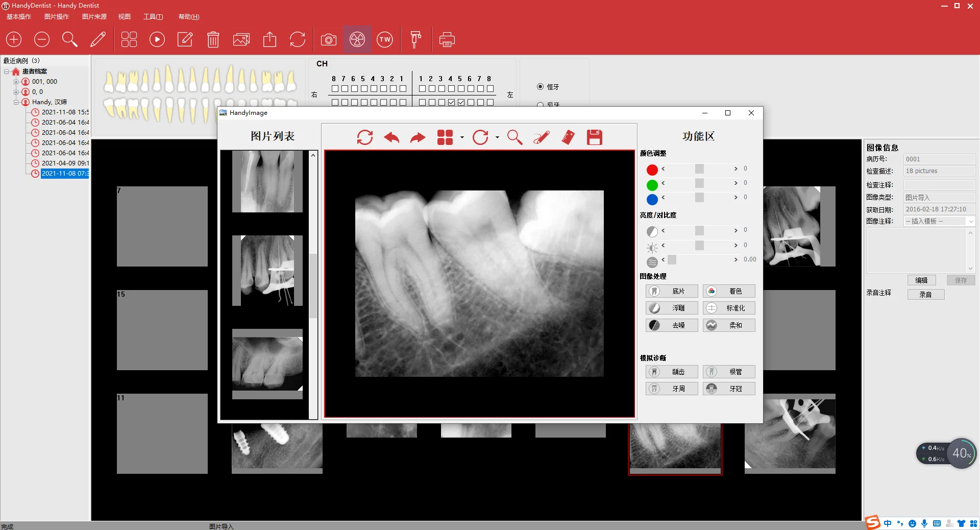
Task: Click the add new patient plus icon
Action: 14,39
